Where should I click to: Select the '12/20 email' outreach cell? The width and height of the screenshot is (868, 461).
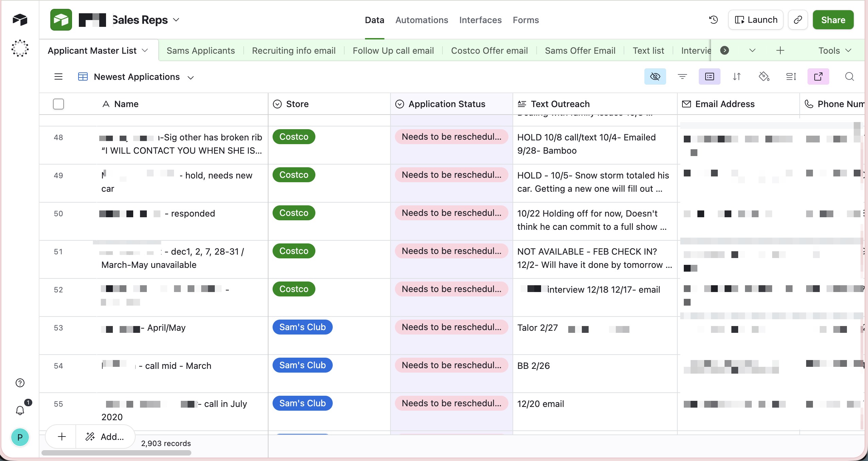click(595, 412)
